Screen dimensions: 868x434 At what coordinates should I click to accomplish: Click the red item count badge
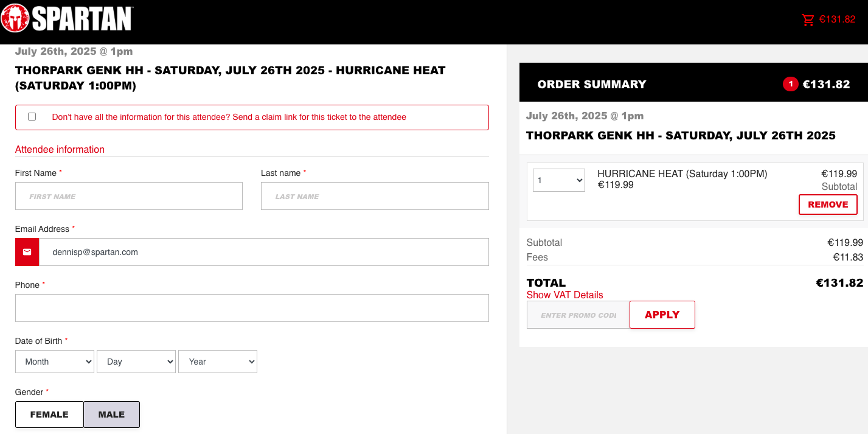coord(790,85)
